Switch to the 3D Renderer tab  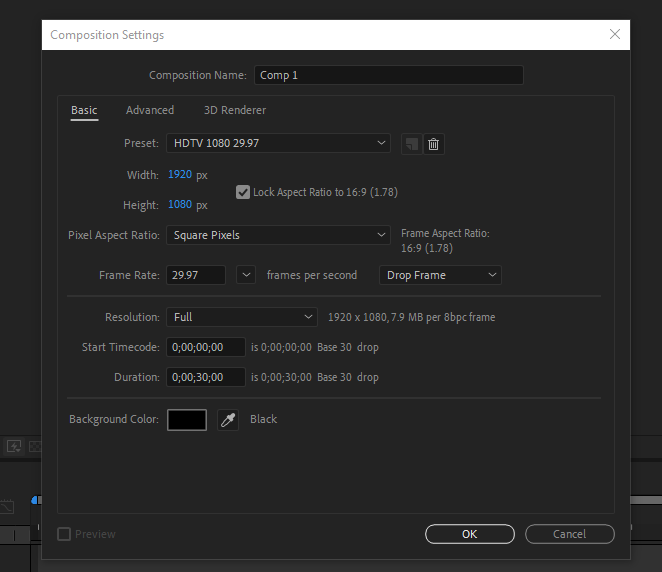point(235,110)
